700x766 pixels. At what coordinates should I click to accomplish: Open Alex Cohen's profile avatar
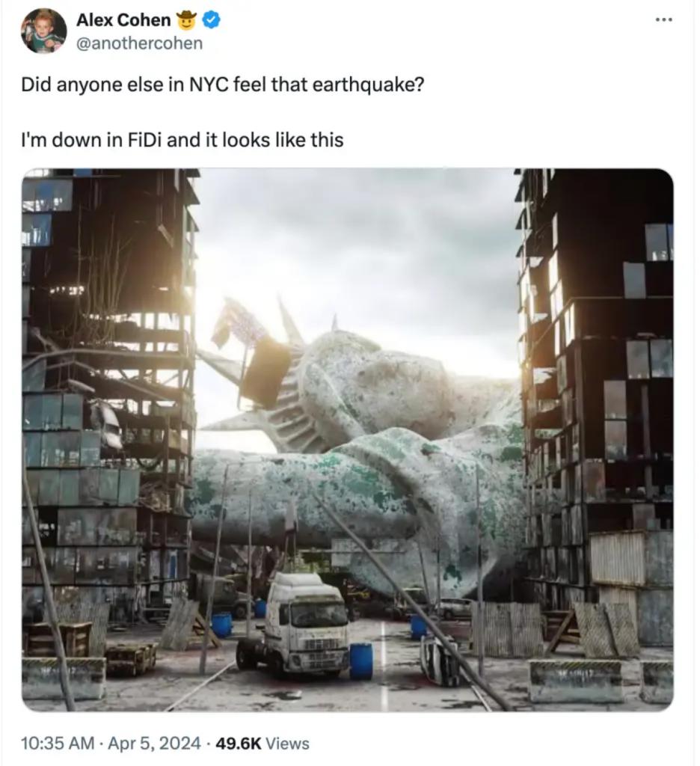[x=43, y=31]
